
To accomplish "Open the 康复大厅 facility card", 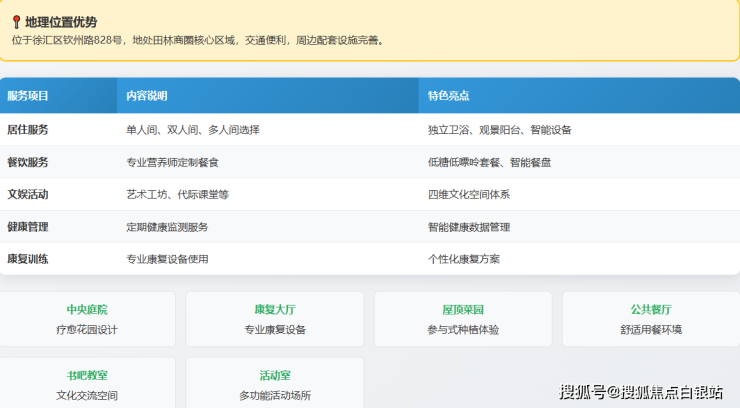I will (275, 319).
